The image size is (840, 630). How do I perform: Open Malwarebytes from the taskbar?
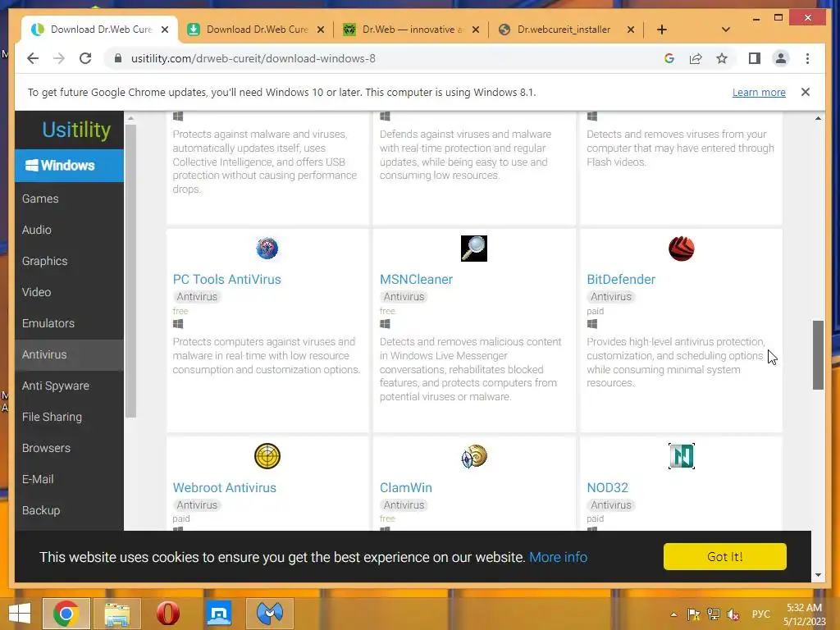click(270, 614)
